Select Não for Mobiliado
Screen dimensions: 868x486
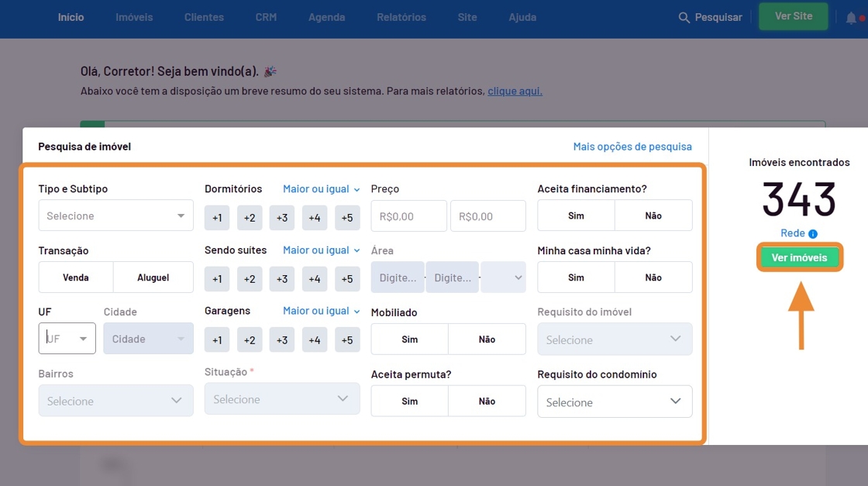pos(487,339)
